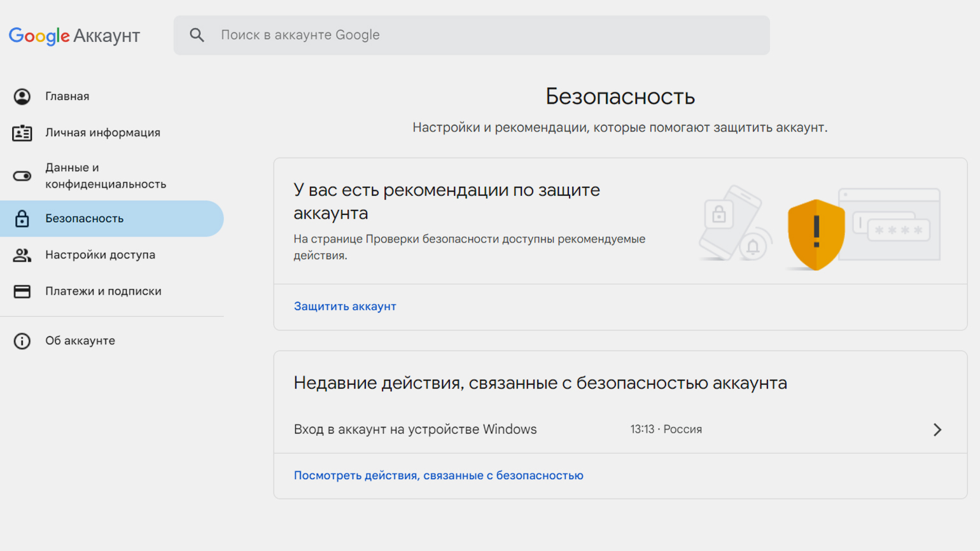Click the Безопасность lock icon

(x=22, y=218)
